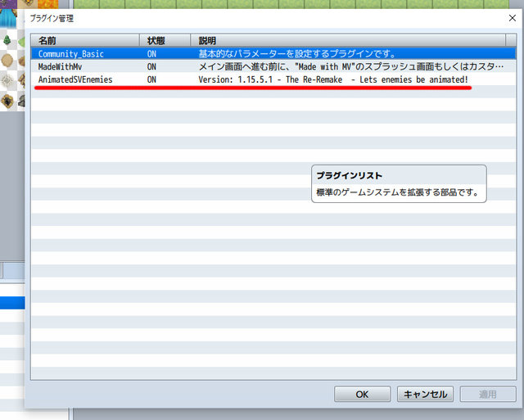This screenshot has height=420, width=524.
Task: Click the 名前 column header
Action: pyautogui.click(x=85, y=40)
